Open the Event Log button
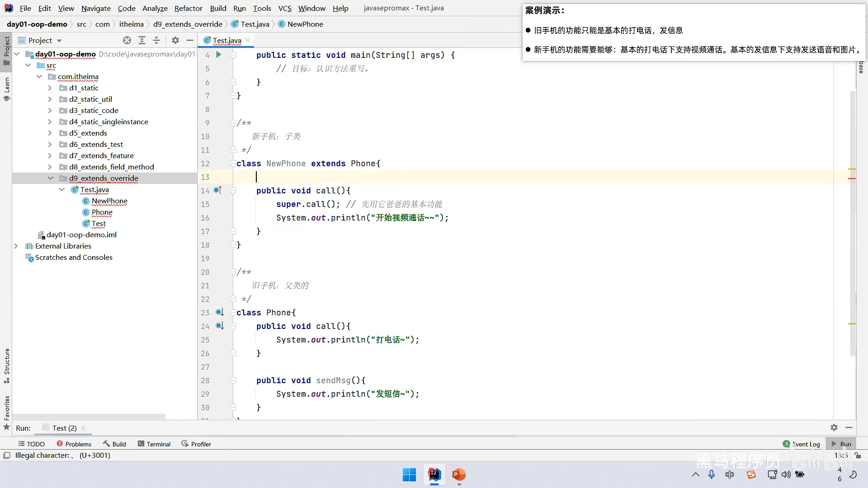The width and height of the screenshot is (868, 488). click(802, 444)
